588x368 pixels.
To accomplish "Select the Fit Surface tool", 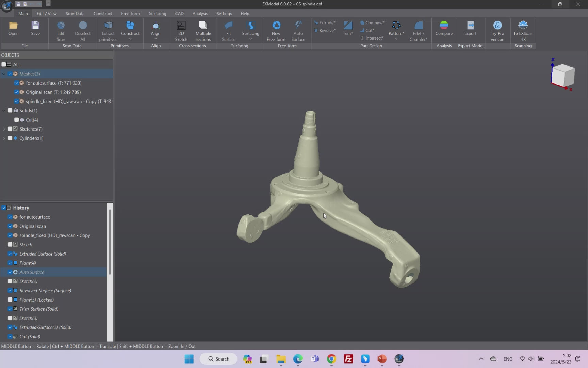I will point(229,31).
